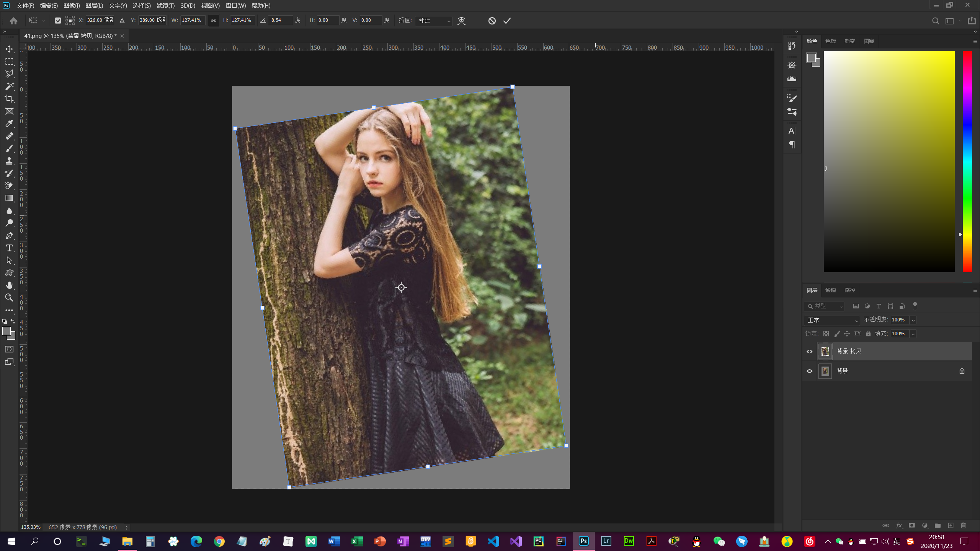Toggle lock transparent pixels
Image resolution: width=980 pixels, height=551 pixels.
826,334
